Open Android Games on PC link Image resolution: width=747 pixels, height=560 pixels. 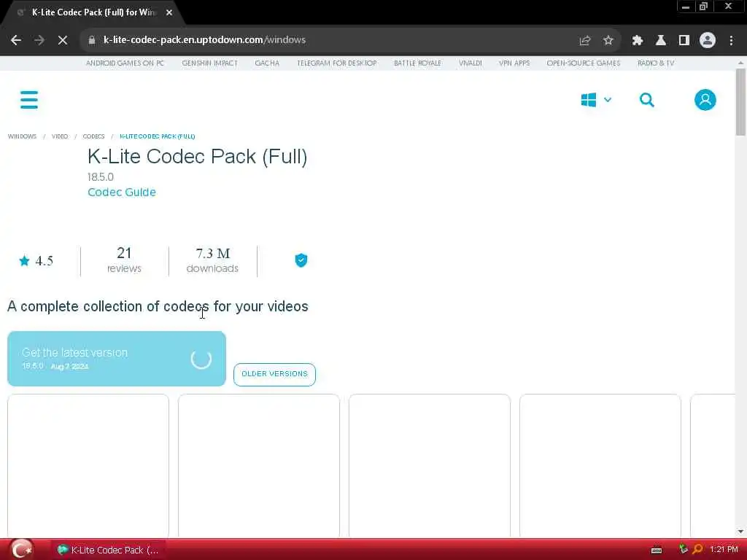pyautogui.click(x=125, y=63)
